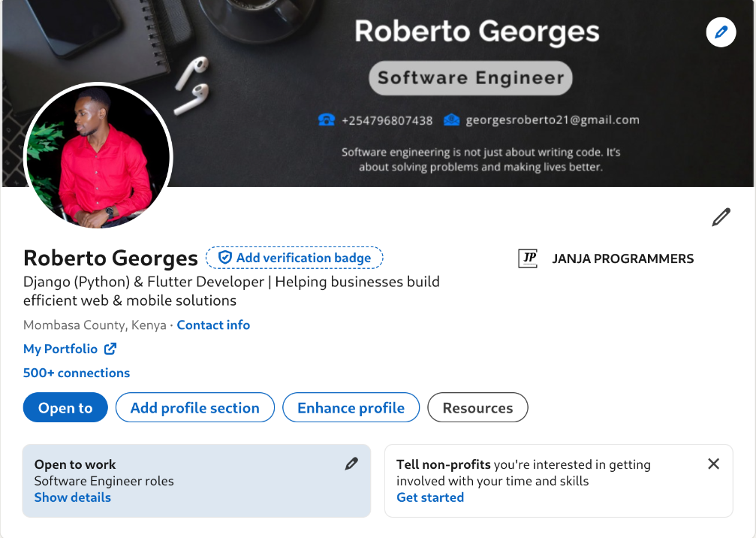
Task: View Contact info
Action: coord(213,325)
